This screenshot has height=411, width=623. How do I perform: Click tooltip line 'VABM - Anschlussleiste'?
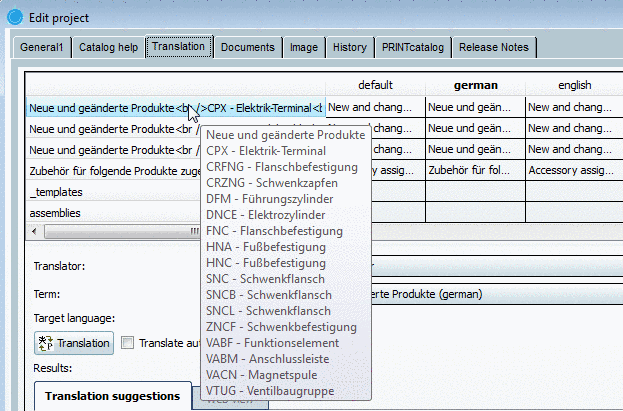(267, 359)
